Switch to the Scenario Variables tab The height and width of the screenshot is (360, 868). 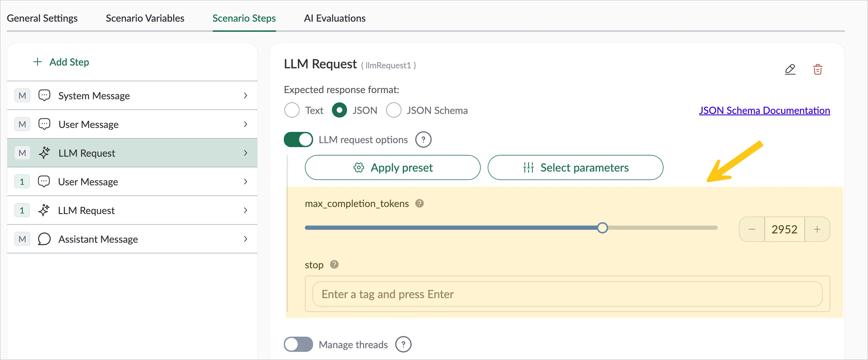pos(145,18)
